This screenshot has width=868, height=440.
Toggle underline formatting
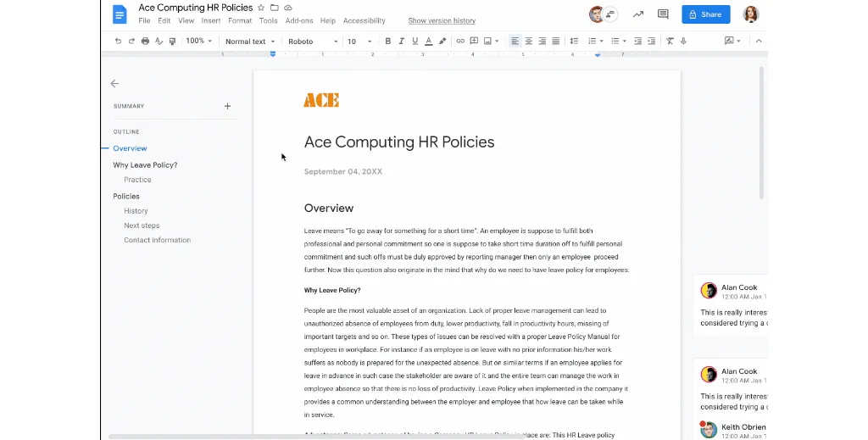click(415, 41)
